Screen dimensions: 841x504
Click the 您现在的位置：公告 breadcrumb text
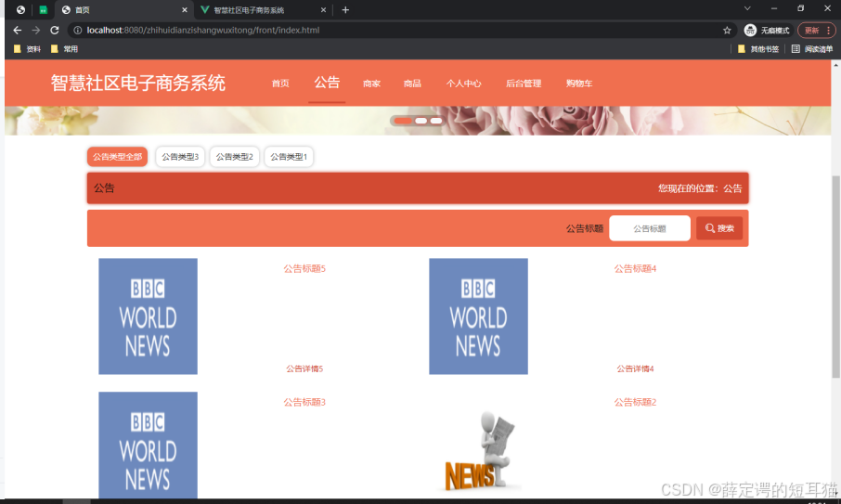[700, 188]
